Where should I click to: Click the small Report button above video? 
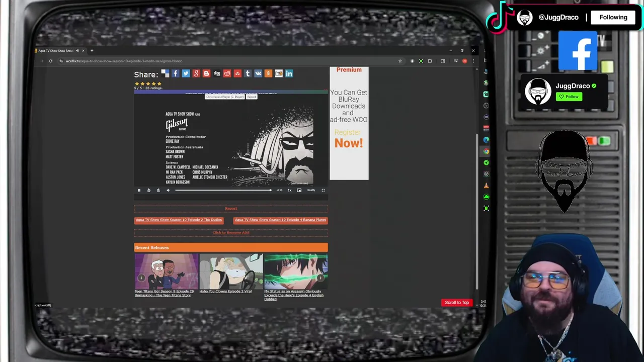pyautogui.click(x=252, y=97)
